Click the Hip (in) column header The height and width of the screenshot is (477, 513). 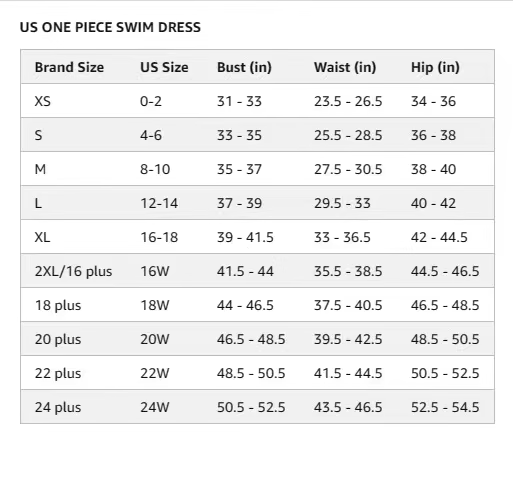[435, 67]
